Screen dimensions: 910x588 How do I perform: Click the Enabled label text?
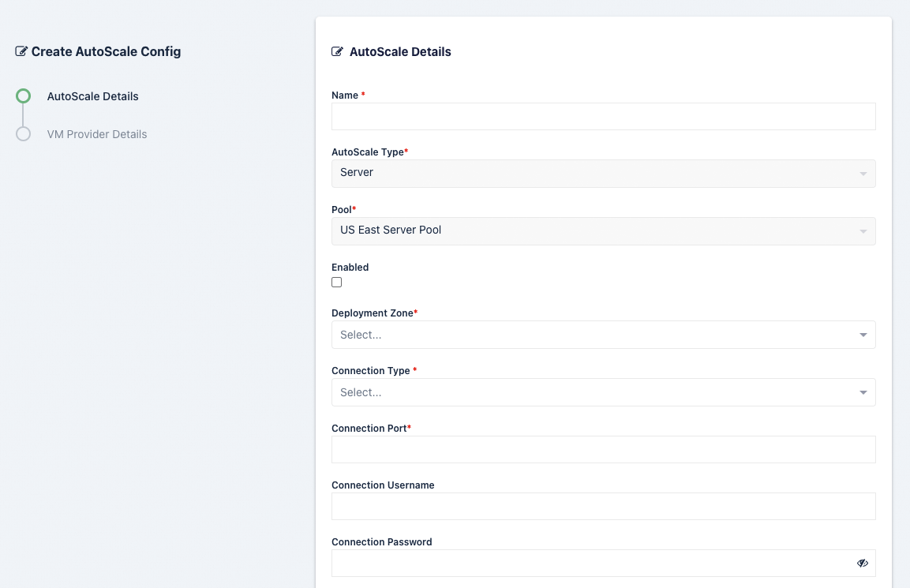point(350,268)
